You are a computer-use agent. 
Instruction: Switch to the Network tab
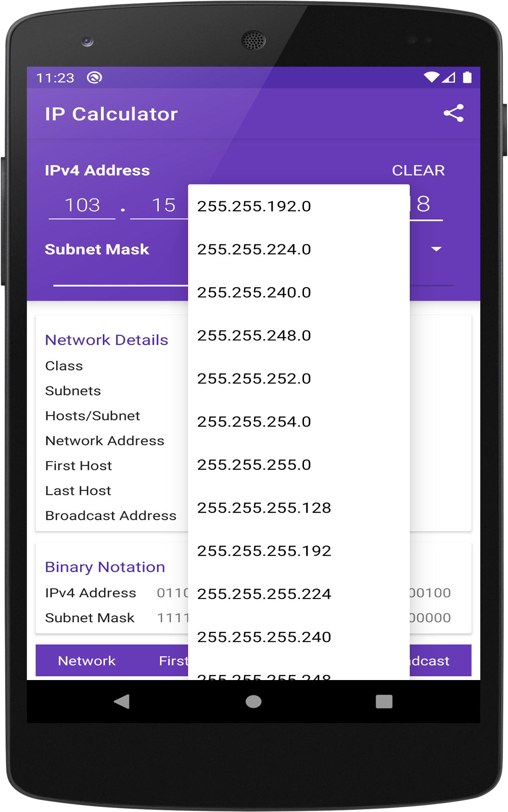(86, 661)
